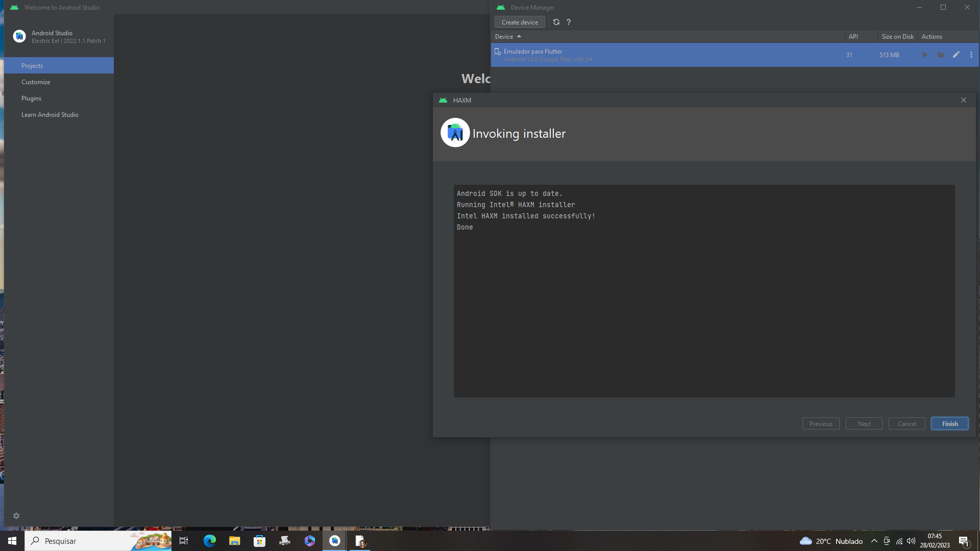Open notification center icon

pyautogui.click(x=964, y=541)
